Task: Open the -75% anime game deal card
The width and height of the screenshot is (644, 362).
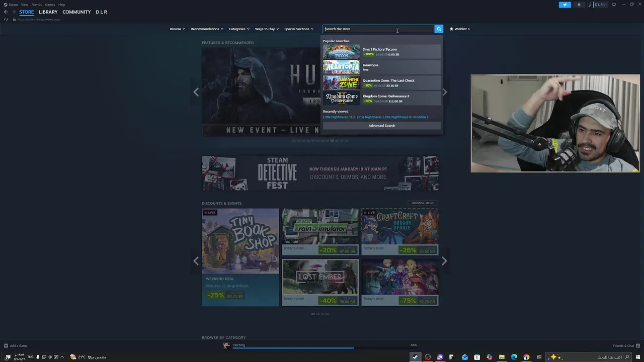Action: (x=400, y=283)
